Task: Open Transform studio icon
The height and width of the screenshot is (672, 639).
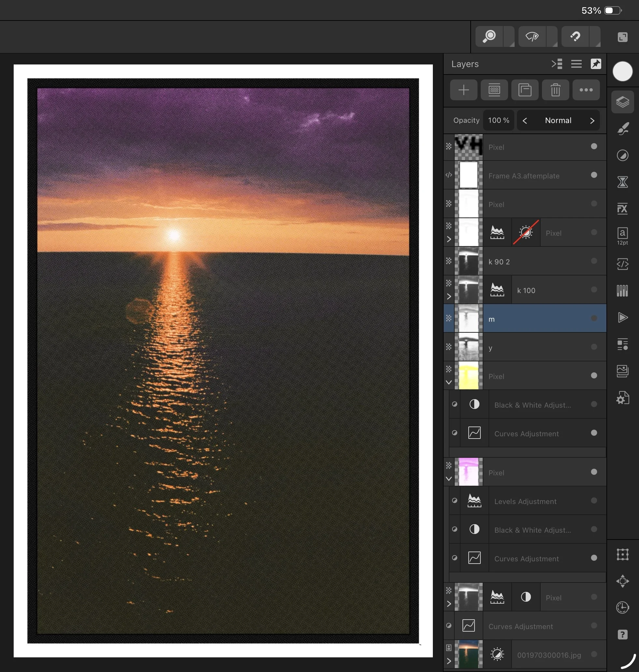Action: tap(622, 554)
